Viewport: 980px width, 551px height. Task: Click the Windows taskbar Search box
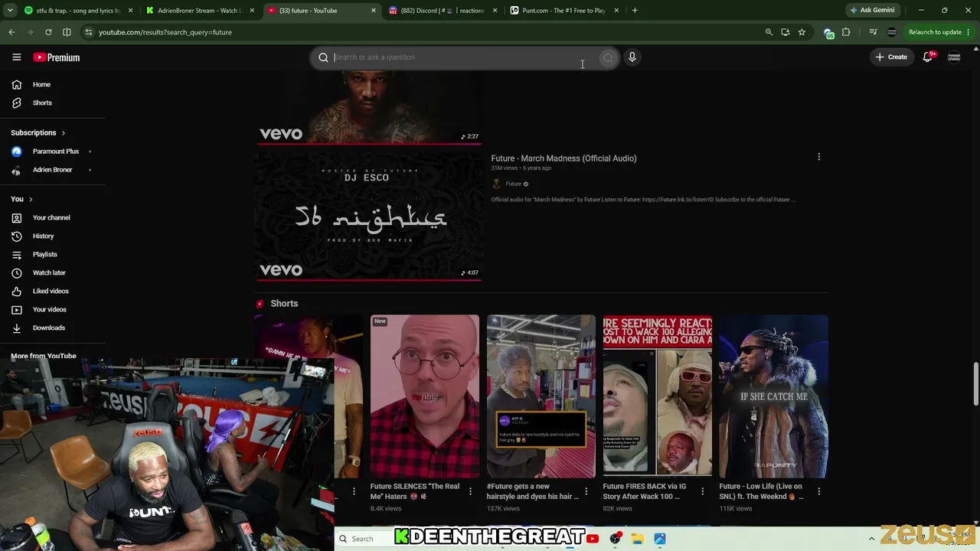363,539
